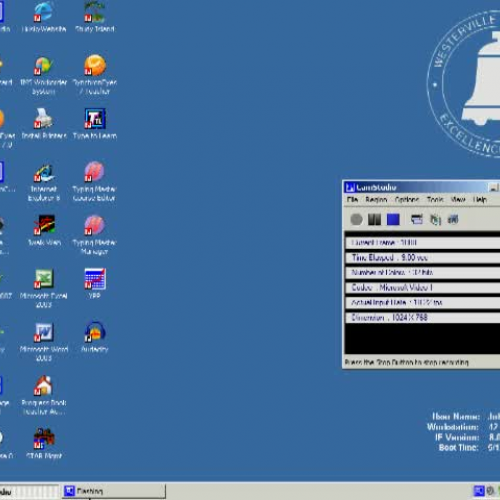The height and width of the screenshot is (500, 500).
Task: Open the Options menu in CamStudio
Action: pyautogui.click(x=407, y=200)
